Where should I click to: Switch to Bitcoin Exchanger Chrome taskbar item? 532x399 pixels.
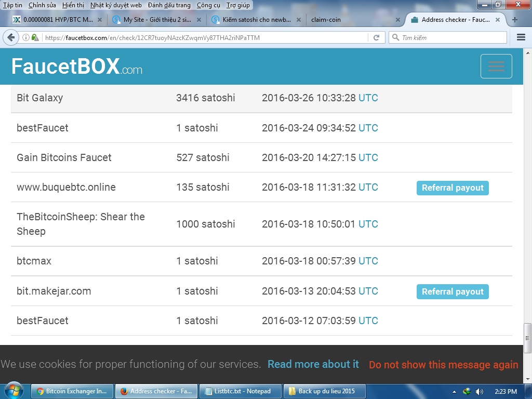72,391
